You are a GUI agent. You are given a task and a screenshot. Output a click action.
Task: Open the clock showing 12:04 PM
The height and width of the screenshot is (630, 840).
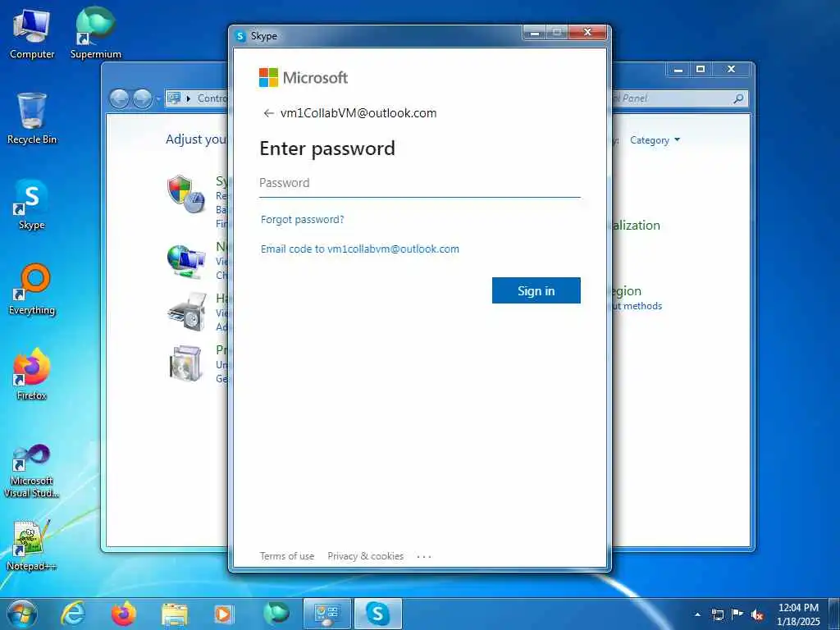pyautogui.click(x=798, y=614)
